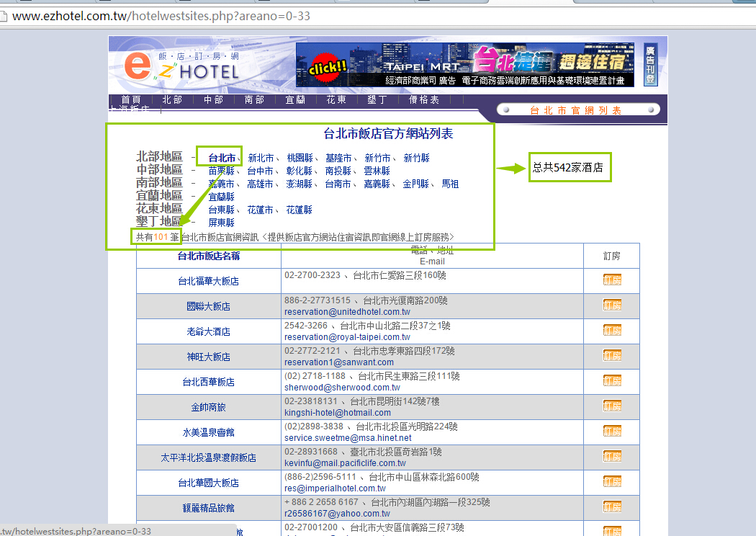Click 訂房 icon for 台北華國大飯店
Image resolution: width=756 pixels, height=536 pixels.
(612, 481)
